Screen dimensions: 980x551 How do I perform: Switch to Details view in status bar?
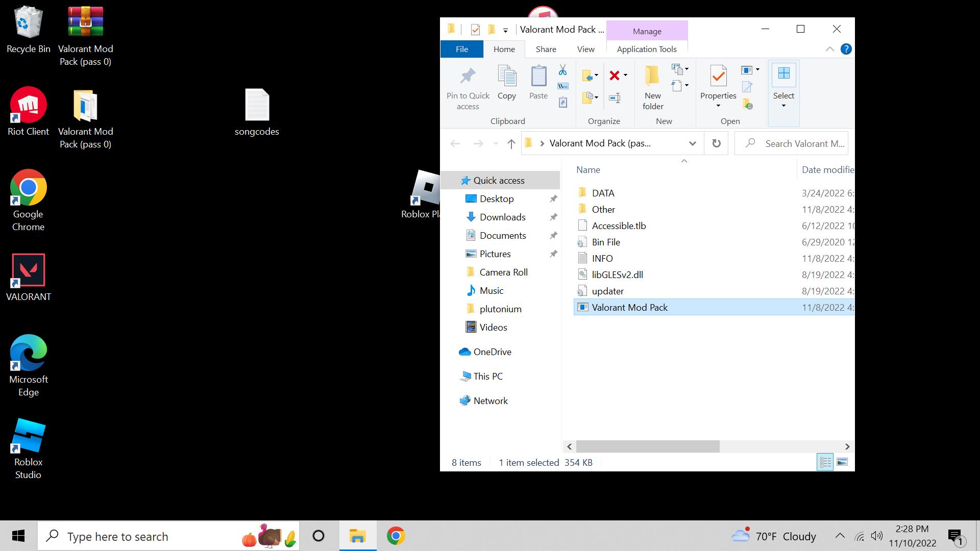click(x=825, y=462)
